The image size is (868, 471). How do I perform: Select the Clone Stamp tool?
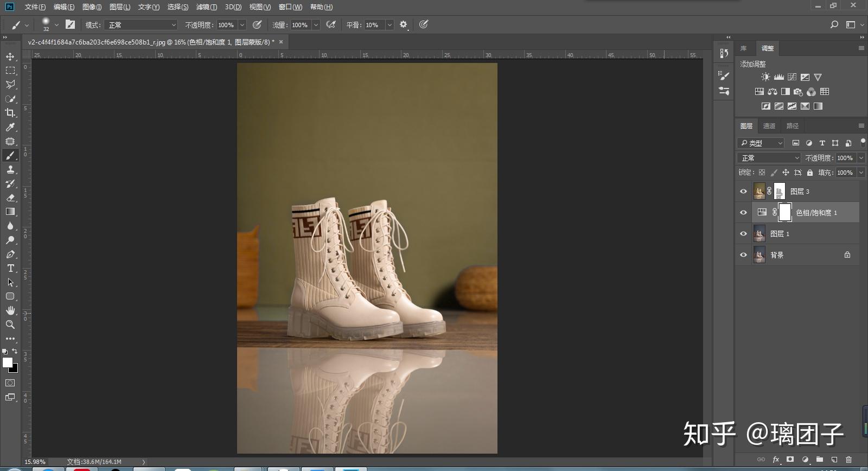click(10, 169)
